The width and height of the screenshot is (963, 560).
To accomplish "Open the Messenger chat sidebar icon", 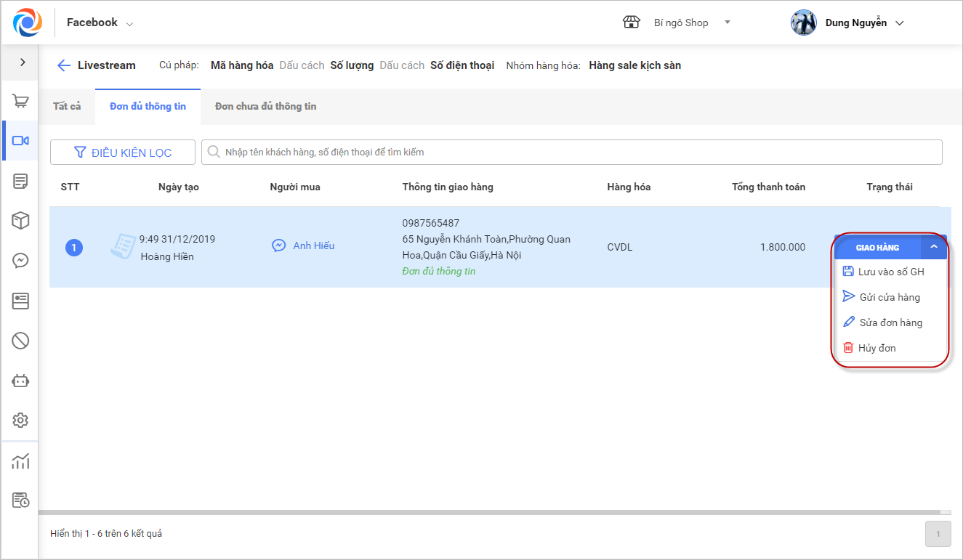I will pyautogui.click(x=20, y=261).
